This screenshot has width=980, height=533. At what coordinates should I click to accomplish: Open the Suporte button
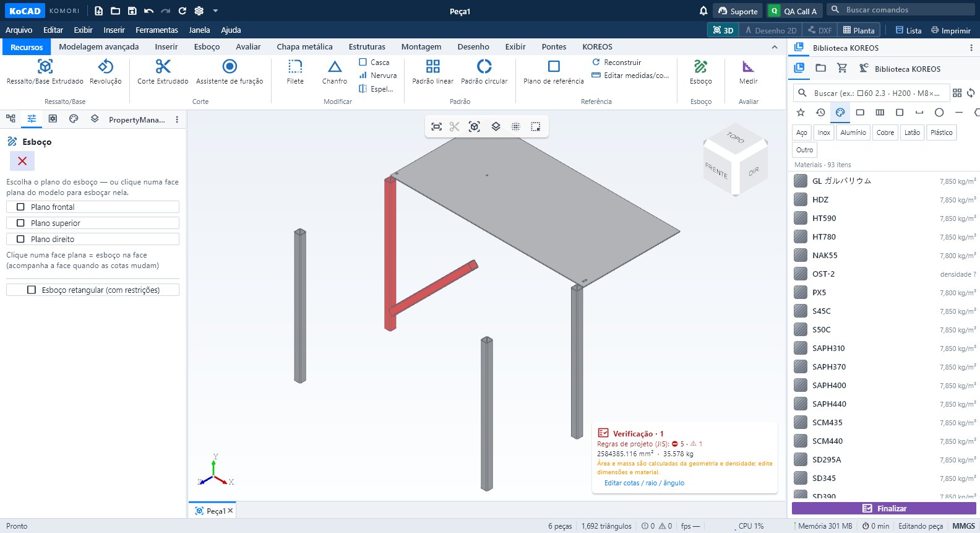pyautogui.click(x=738, y=11)
